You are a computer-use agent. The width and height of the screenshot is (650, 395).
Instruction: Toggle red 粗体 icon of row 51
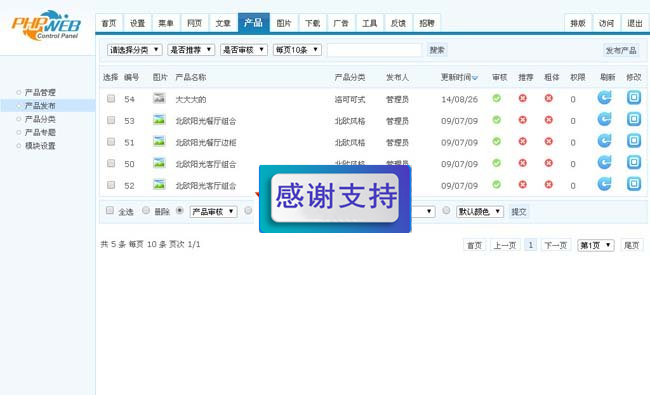point(549,141)
